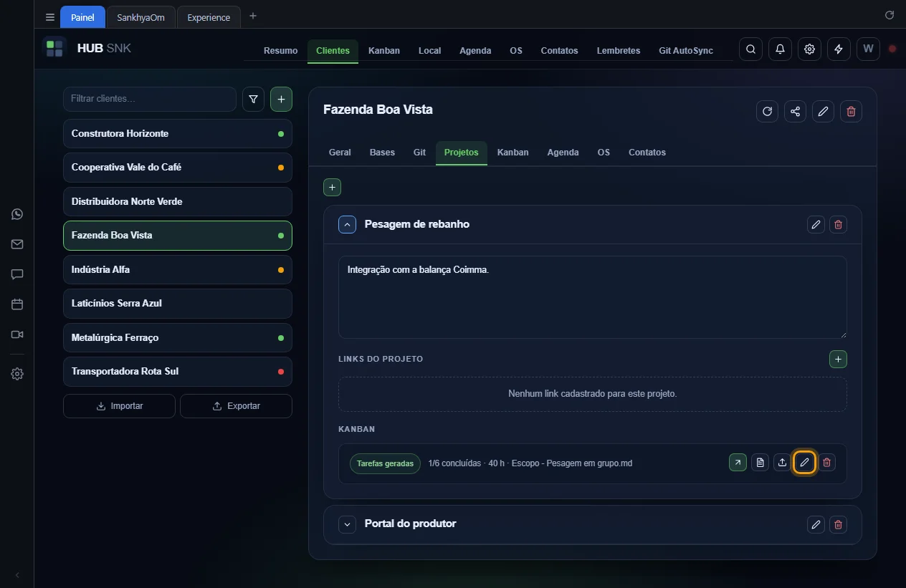The image size is (906, 588).
Task: Delete the Fazenda Boa Vista client
Action: pyautogui.click(x=851, y=111)
